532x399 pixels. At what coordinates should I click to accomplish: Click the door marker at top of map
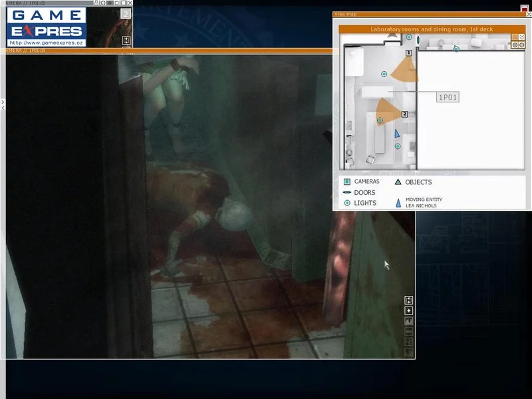coord(418,41)
